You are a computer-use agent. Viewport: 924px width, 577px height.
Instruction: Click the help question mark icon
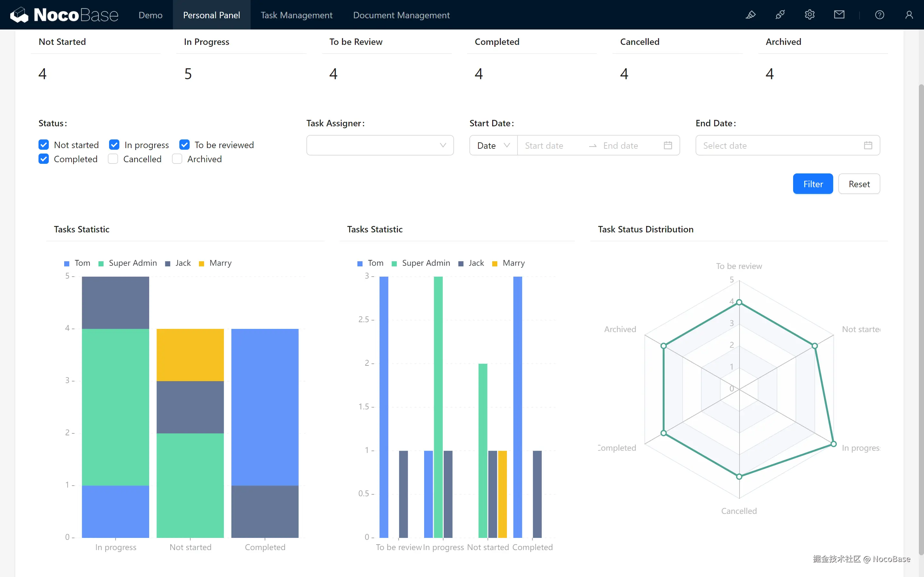click(x=879, y=15)
